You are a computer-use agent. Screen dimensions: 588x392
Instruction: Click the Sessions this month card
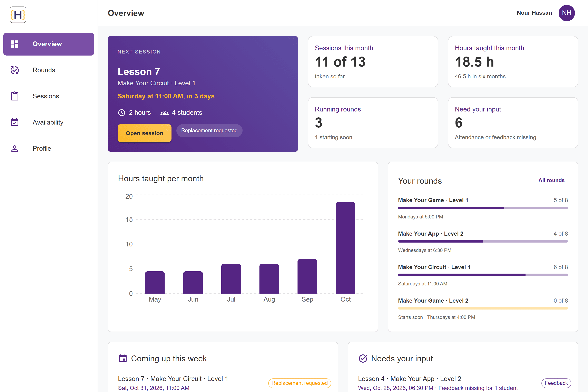point(373,62)
